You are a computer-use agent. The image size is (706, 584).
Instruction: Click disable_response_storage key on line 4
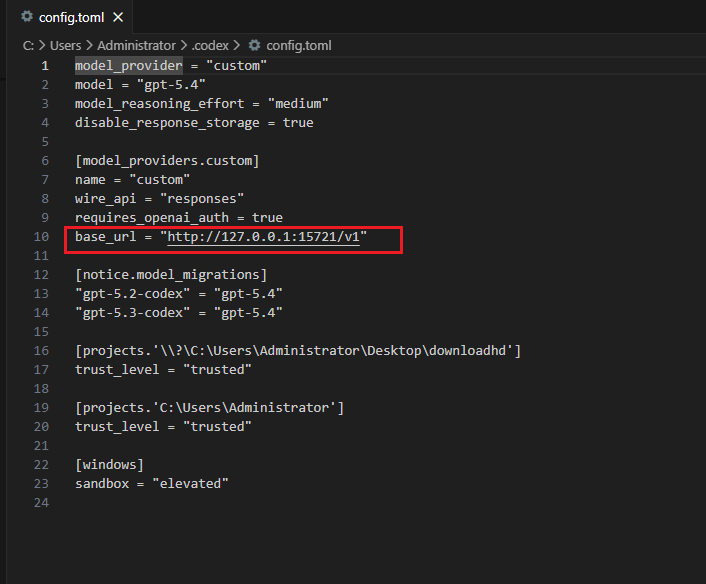[x=167, y=122]
